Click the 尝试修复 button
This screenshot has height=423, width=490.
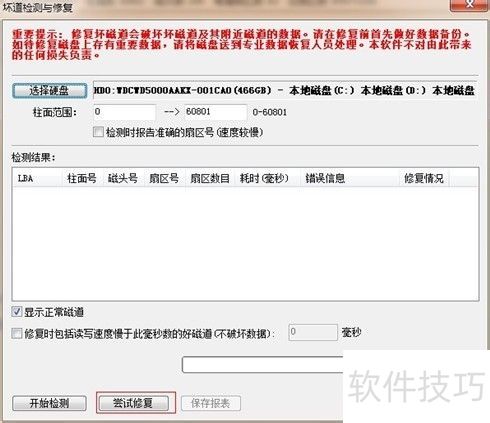(134, 403)
